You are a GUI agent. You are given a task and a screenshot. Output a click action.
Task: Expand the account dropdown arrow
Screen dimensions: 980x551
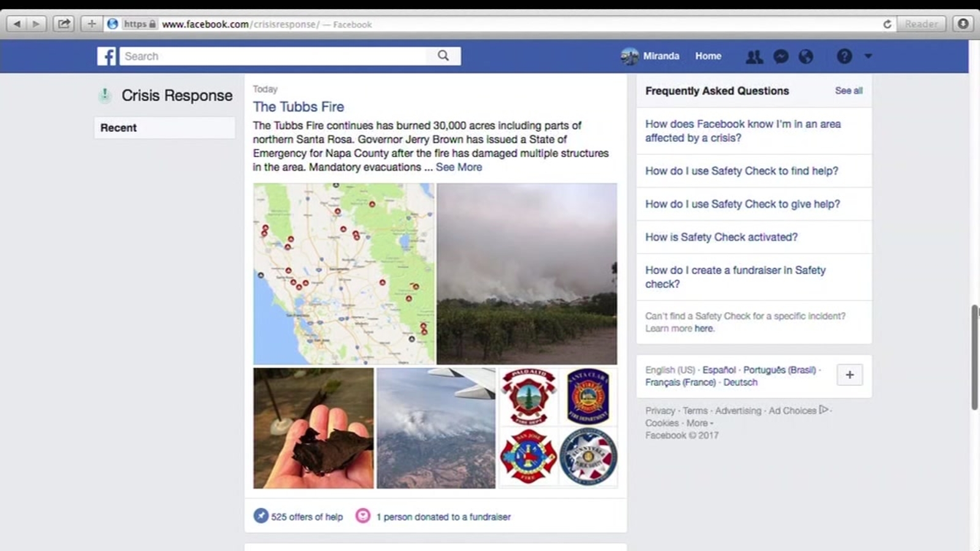[x=868, y=56]
